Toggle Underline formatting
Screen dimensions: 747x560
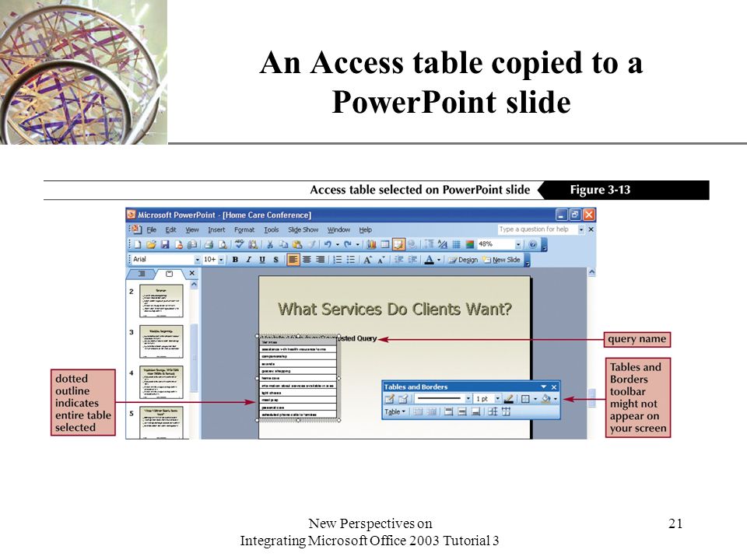tap(262, 260)
